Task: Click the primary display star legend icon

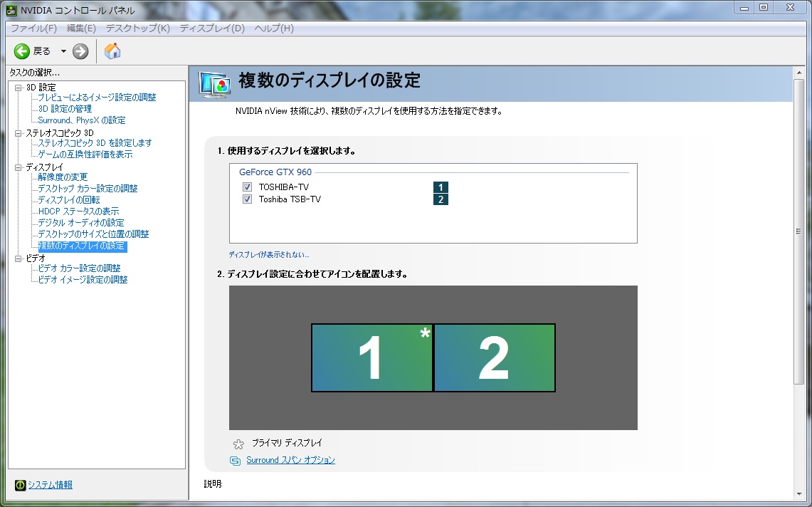Action: 238,444
